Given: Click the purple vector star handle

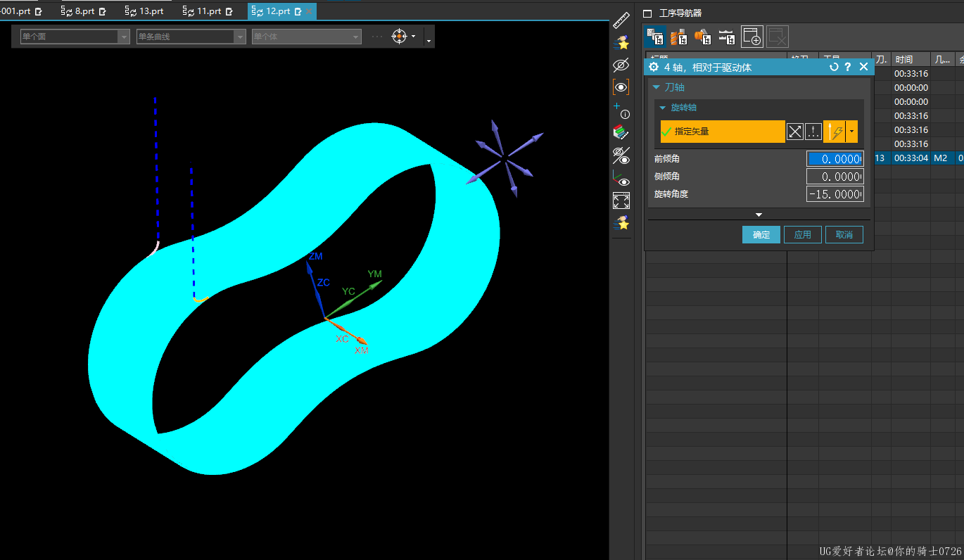Looking at the screenshot, I should [504, 159].
